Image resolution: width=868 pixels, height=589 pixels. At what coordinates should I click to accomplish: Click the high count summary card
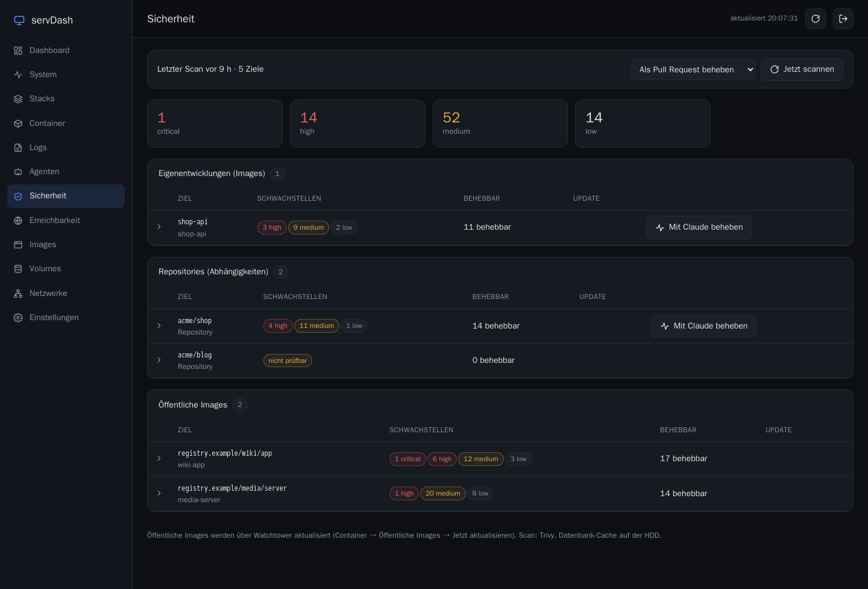(357, 124)
